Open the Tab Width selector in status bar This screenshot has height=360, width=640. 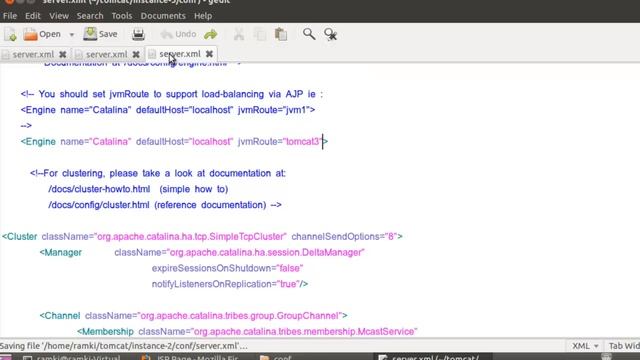click(x=624, y=346)
